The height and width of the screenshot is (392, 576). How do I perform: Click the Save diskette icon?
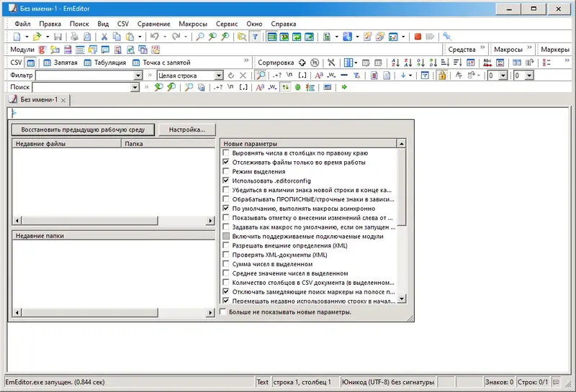(58, 37)
